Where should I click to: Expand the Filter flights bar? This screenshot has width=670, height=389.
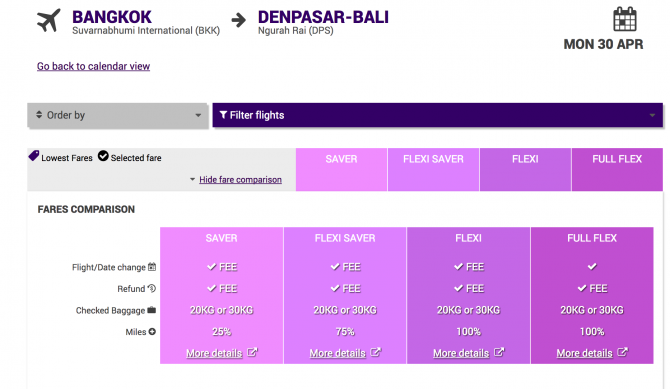click(438, 115)
